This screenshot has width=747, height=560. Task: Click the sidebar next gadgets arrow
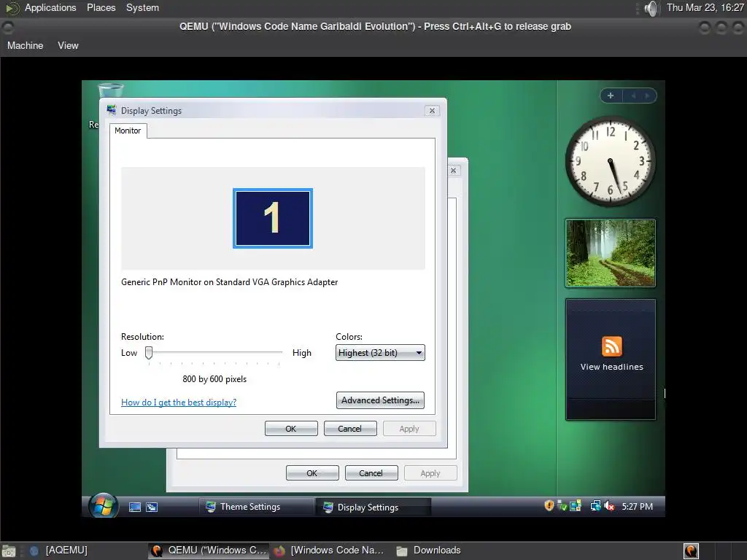[646, 96]
